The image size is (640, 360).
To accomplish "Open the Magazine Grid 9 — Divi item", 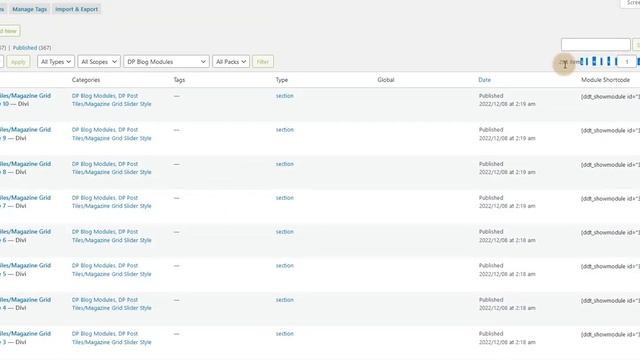I will pos(24,134).
